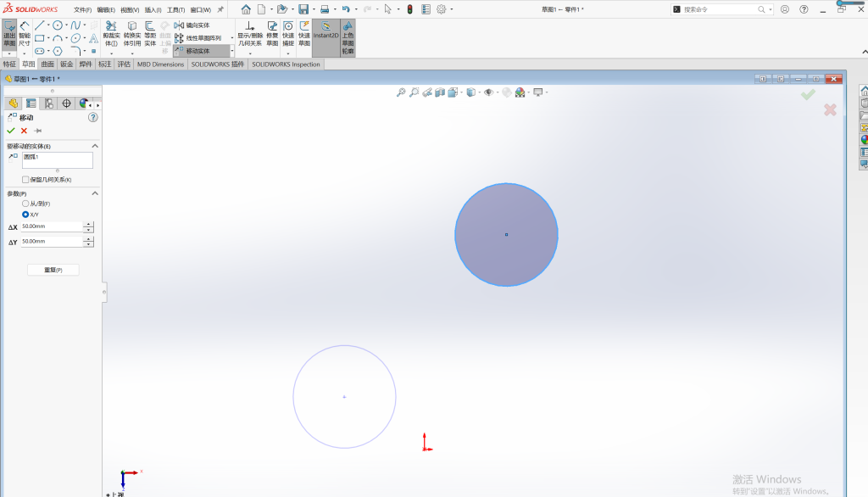Click the 修复草图 repair sketch tool
Viewport: 868px width, 497px height.
pos(272,35)
